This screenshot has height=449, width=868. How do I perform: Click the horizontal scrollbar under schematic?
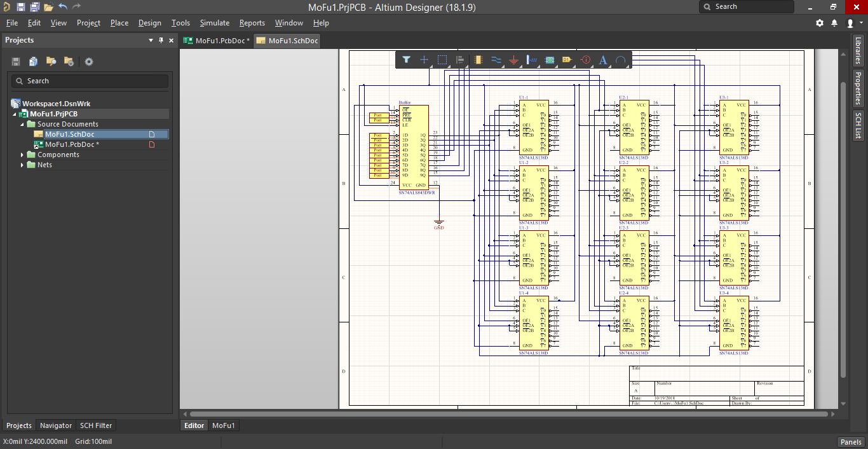[x=508, y=413]
